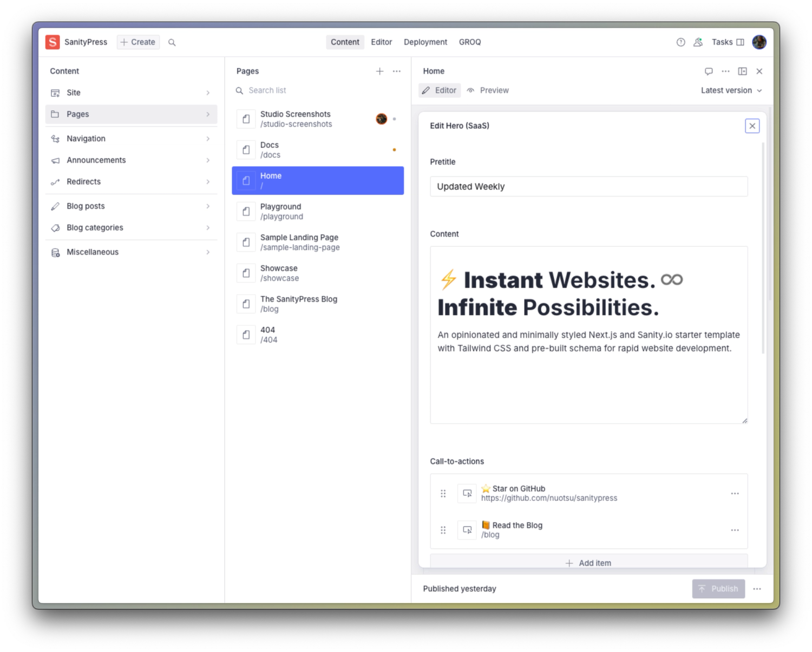Open the 404 page

318,335
